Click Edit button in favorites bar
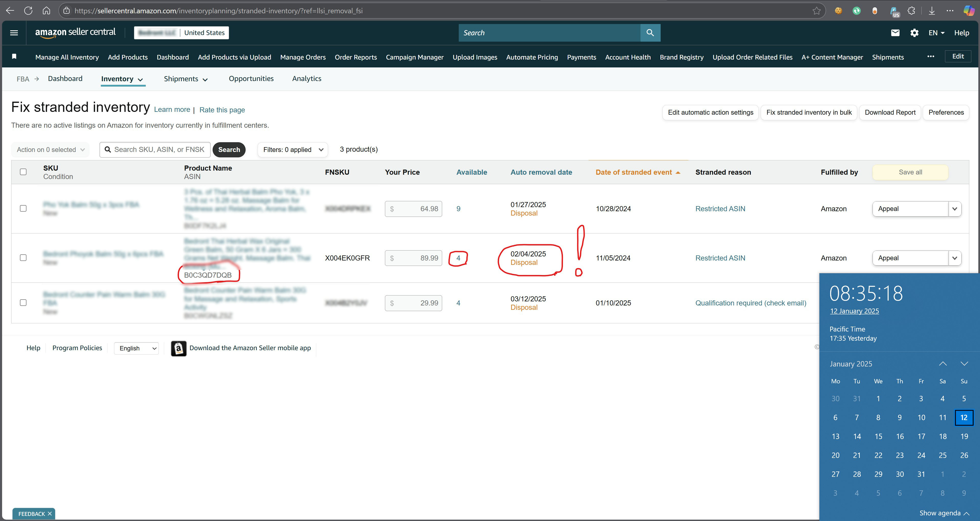980x521 pixels. [958, 56]
